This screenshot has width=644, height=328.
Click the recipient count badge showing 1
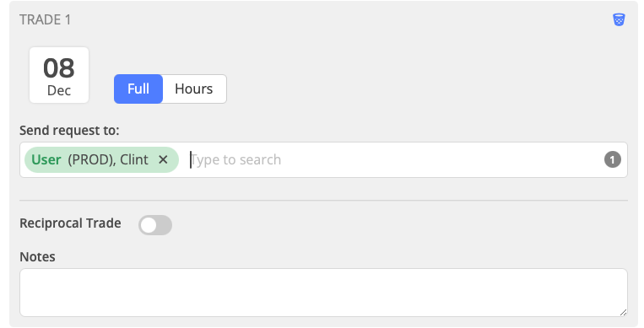tap(613, 159)
